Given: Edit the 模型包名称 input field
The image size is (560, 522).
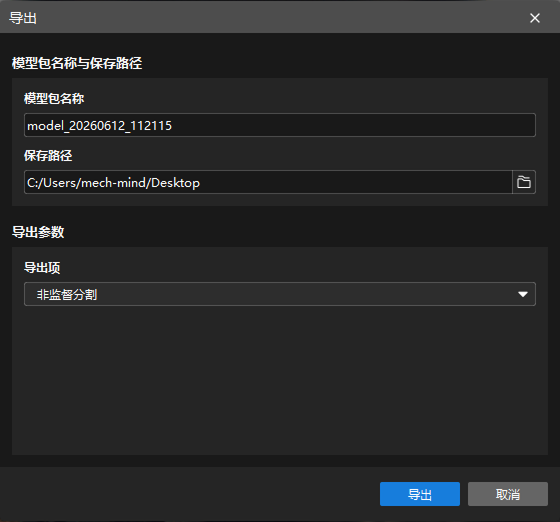Looking at the screenshot, I should point(280,125).
